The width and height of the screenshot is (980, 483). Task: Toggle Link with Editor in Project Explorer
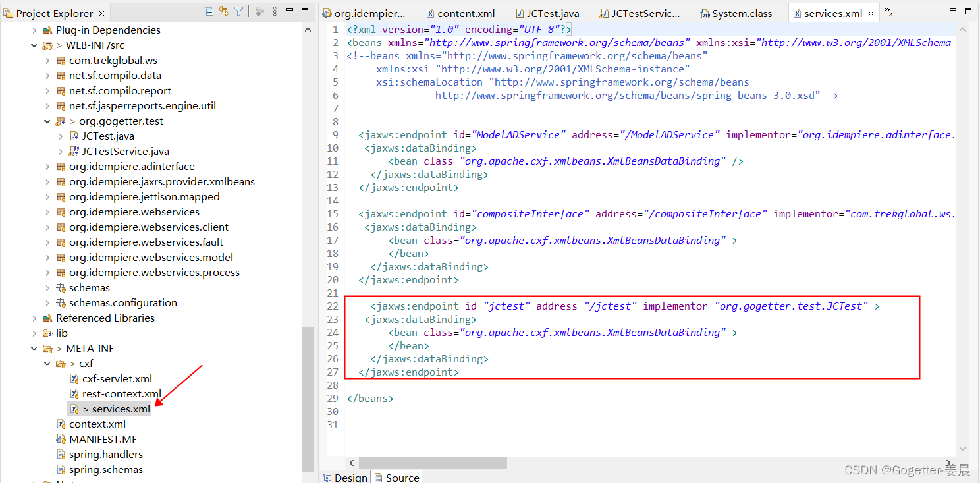[x=223, y=13]
